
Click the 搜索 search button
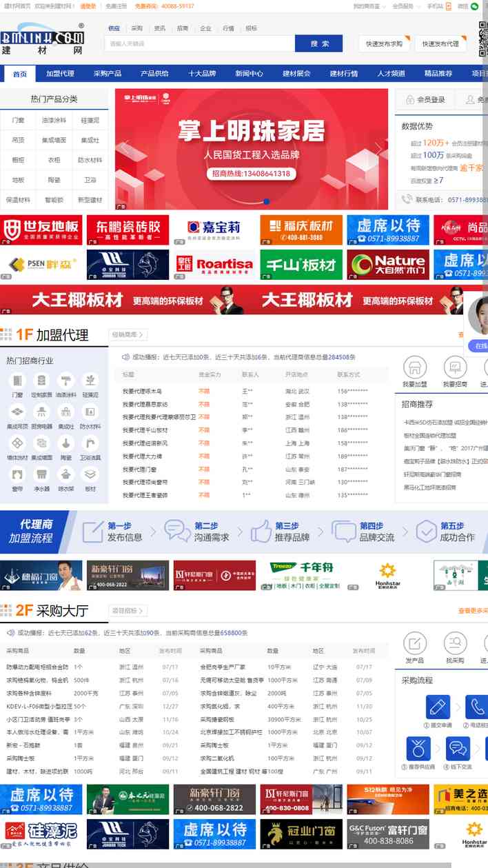pyautogui.click(x=319, y=43)
